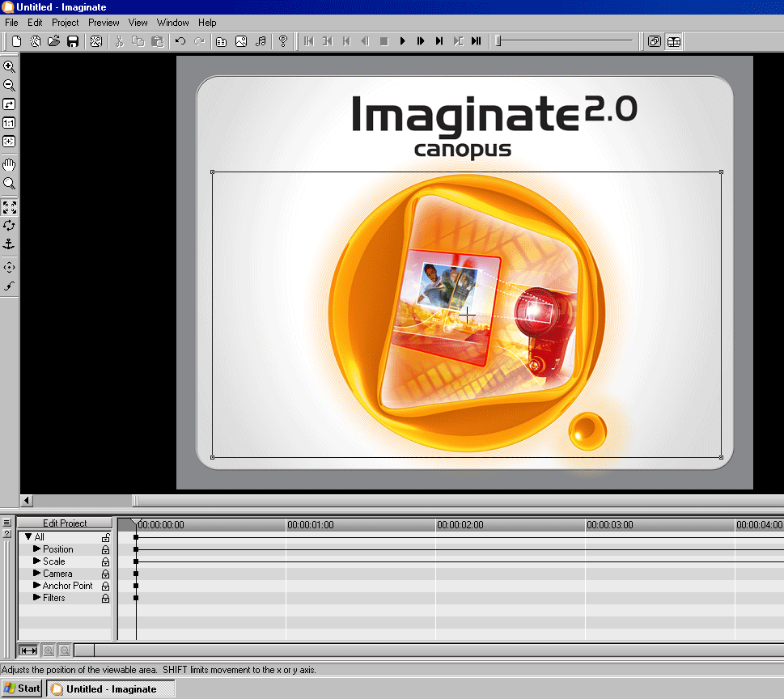Toggle the lock for Position track
Screen dimensions: 784x699
[x=105, y=549]
